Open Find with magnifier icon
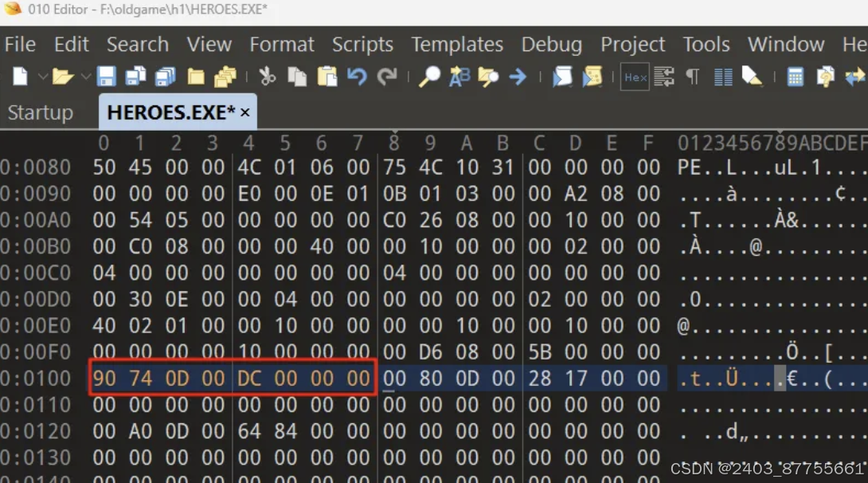Viewport: 868px width, 483px height. point(429,77)
